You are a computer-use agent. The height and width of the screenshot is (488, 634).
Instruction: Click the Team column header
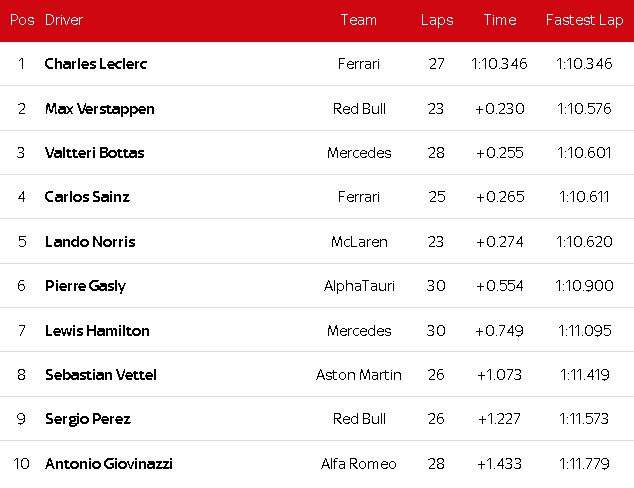point(358,20)
